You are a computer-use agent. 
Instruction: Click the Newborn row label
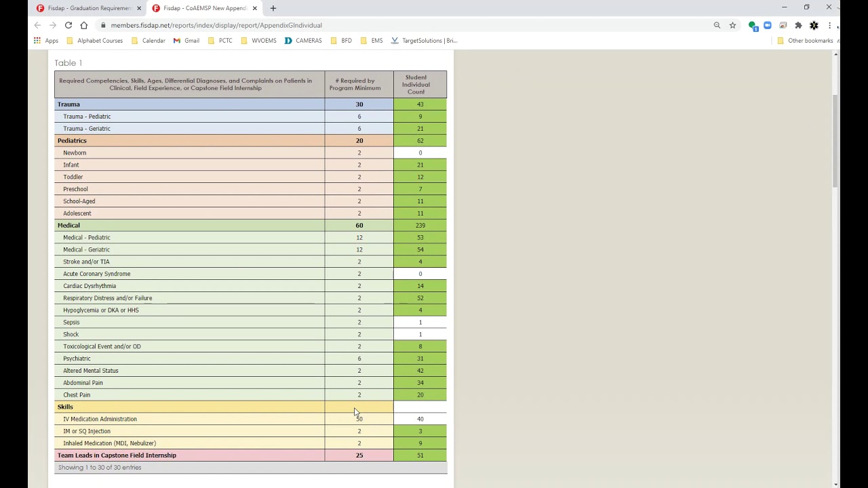(75, 153)
